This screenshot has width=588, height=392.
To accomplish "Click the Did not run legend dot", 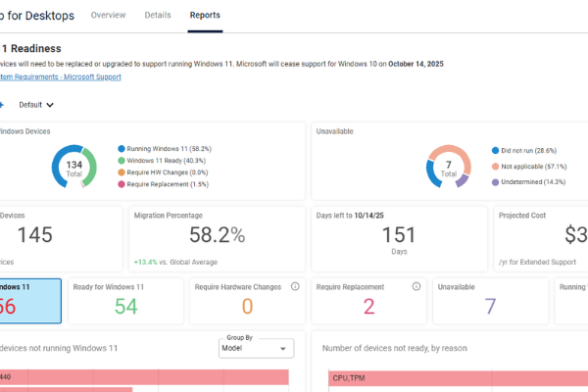I will click(495, 150).
